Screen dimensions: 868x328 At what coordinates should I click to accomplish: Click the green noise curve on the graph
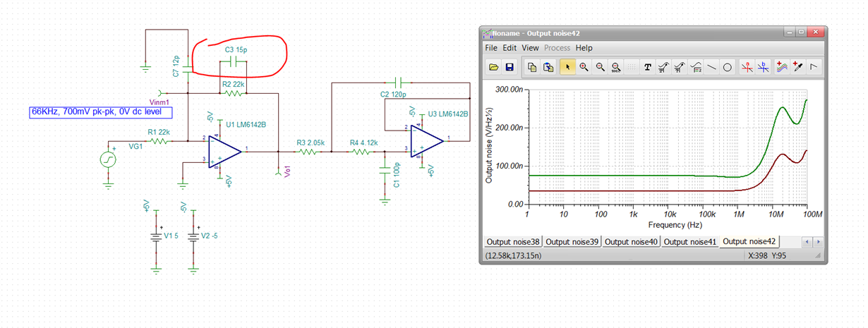[635, 176]
